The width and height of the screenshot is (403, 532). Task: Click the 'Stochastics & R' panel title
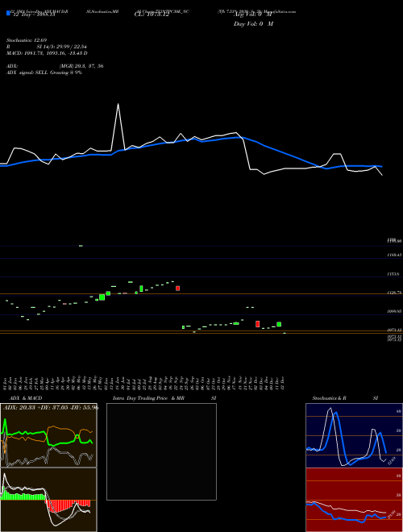click(x=330, y=398)
